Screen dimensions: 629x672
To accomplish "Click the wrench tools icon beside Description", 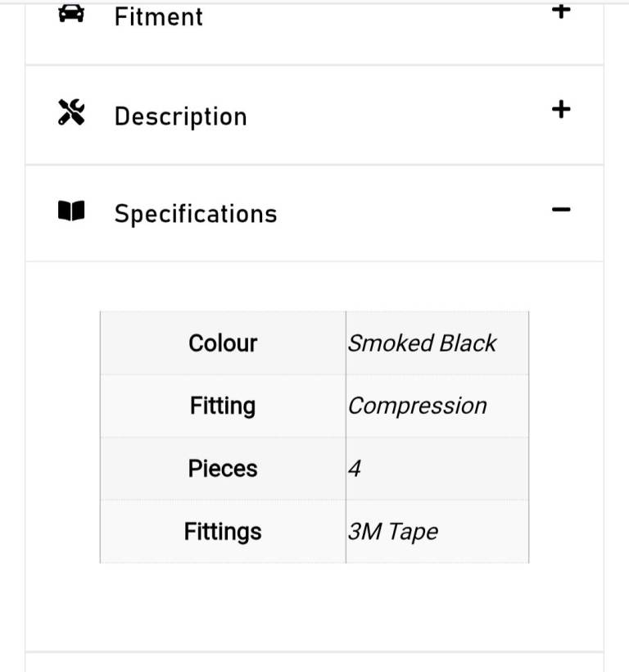I will pos(71,113).
